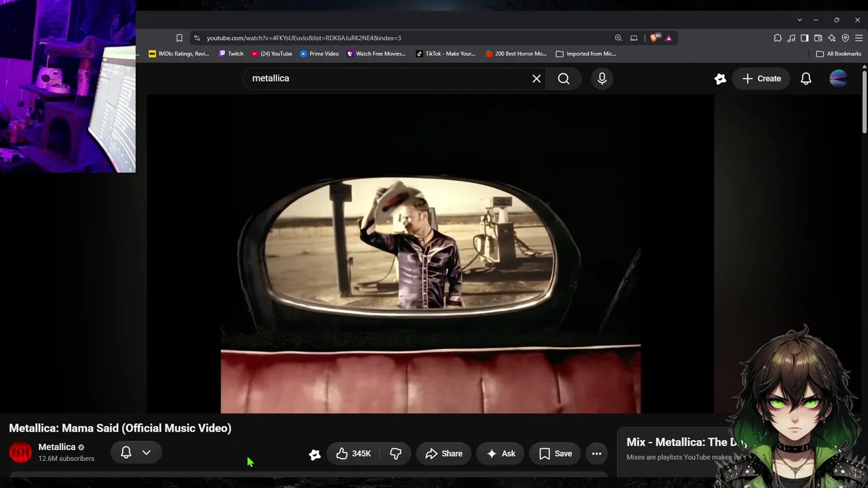This screenshot has height=488, width=868.
Task: Open the Prime Video bookmark
Action: (319, 54)
